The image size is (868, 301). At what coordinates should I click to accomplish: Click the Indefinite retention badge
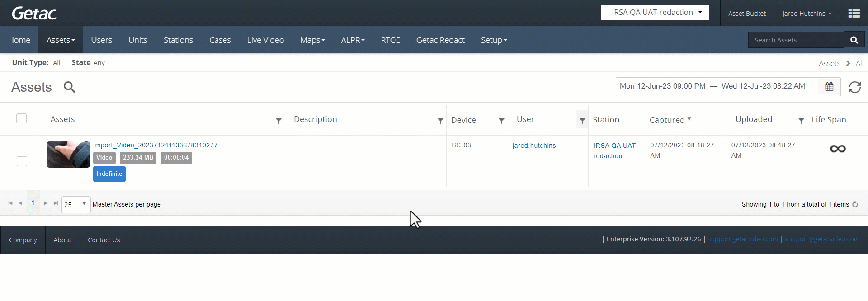tap(109, 174)
